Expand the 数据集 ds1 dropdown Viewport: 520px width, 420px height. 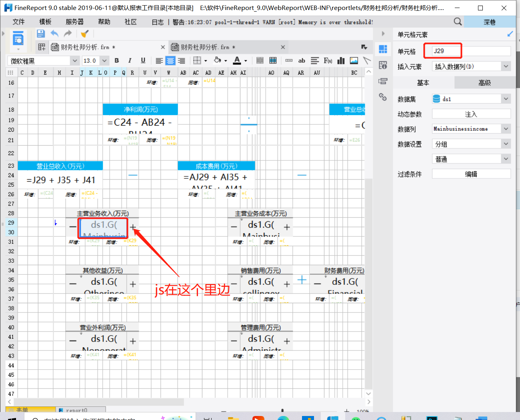coord(506,99)
